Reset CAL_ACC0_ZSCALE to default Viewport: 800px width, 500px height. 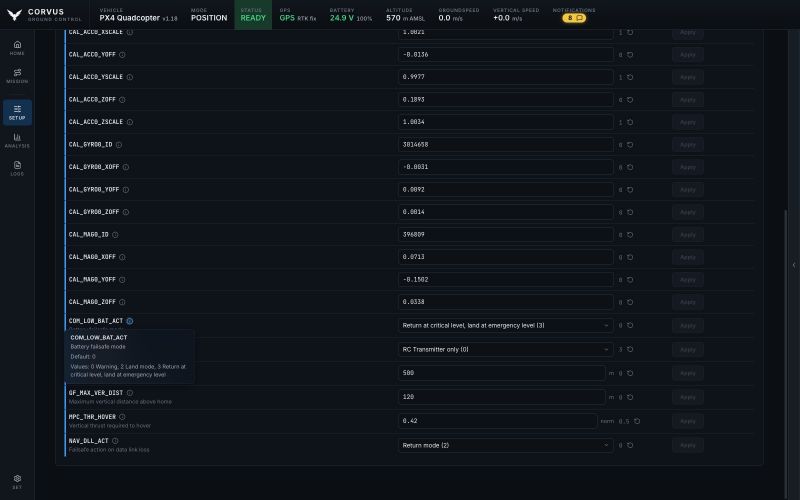(x=630, y=122)
